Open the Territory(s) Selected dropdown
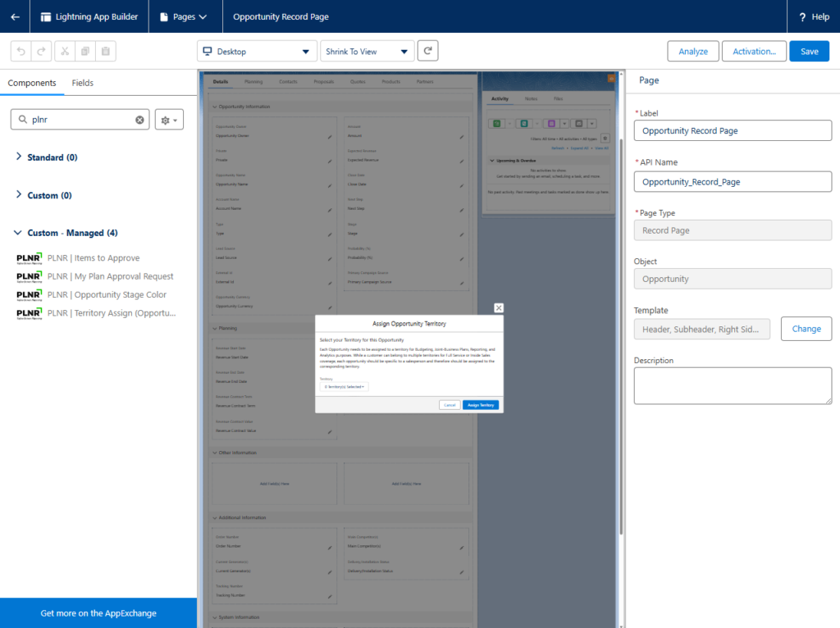 pos(344,386)
